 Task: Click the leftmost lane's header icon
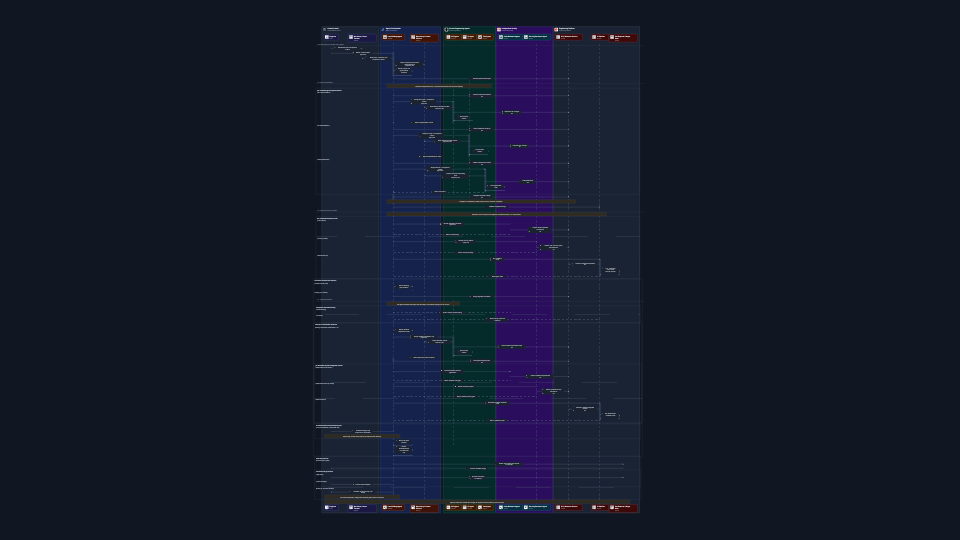click(x=324, y=29)
